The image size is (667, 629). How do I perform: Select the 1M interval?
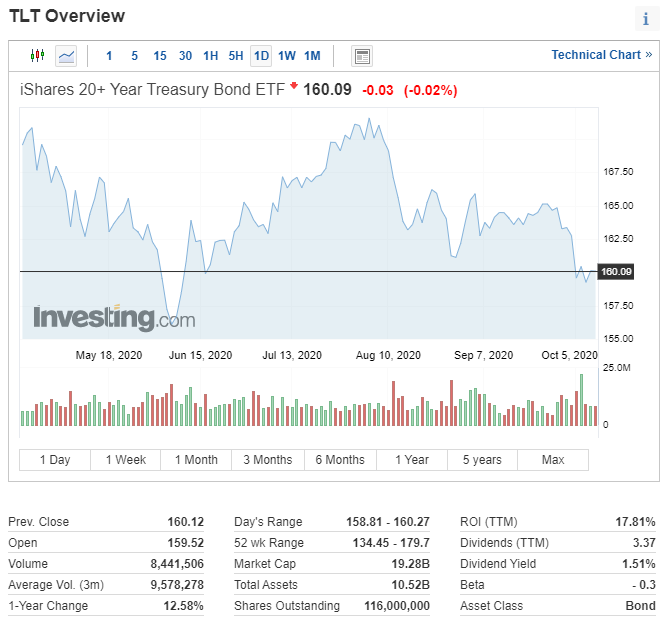pyautogui.click(x=312, y=56)
